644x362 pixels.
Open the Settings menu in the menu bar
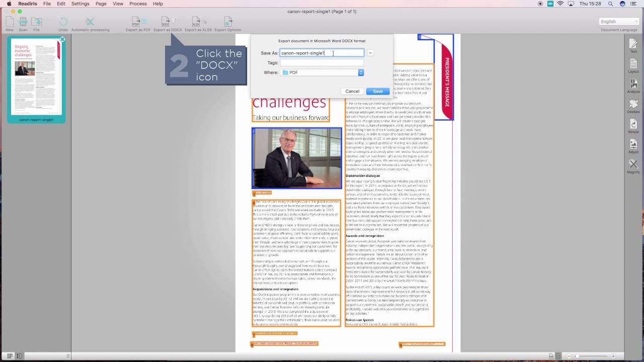[x=80, y=4]
